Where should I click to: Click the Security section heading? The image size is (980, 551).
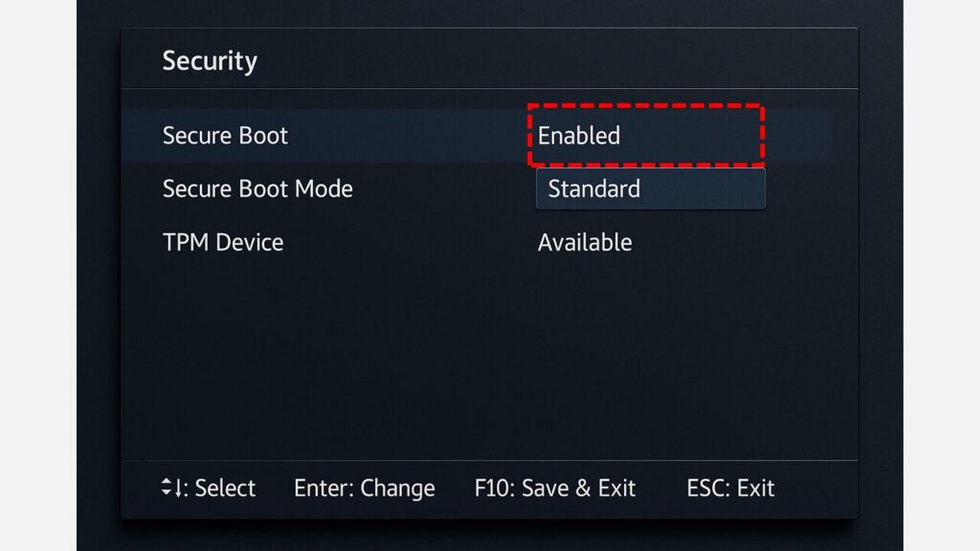(x=210, y=61)
